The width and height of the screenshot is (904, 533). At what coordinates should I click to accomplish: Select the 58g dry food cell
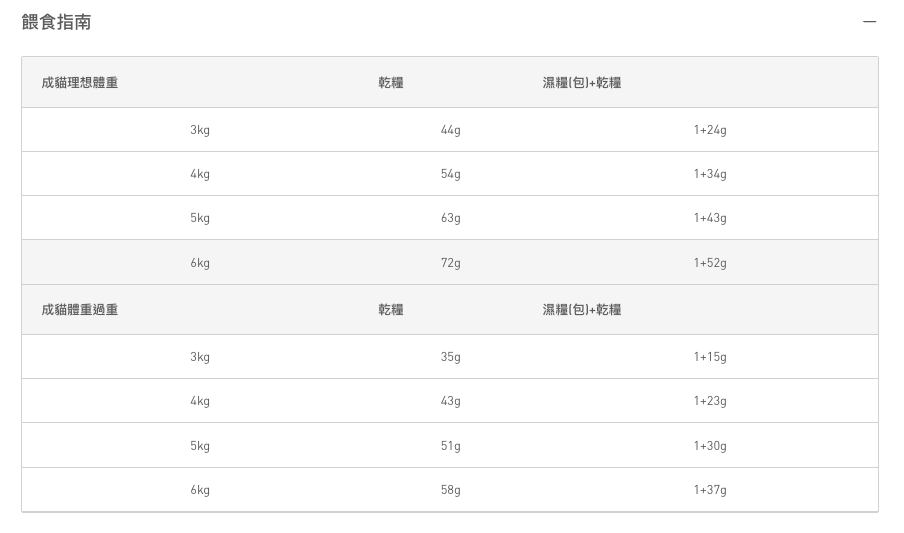coord(450,490)
